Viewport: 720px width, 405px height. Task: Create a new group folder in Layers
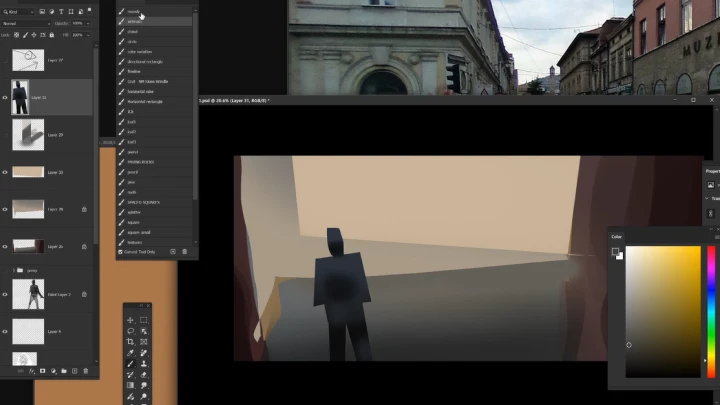click(64, 371)
